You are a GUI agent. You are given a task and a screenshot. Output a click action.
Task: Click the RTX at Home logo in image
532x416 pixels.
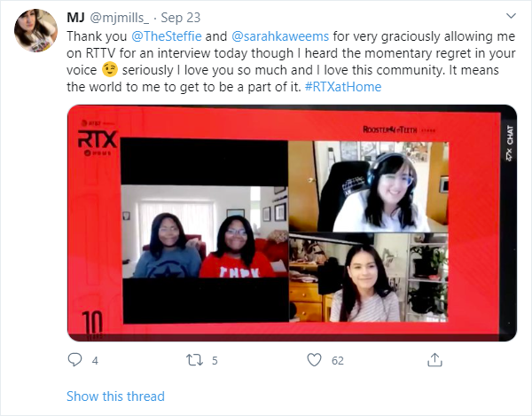pos(98,138)
